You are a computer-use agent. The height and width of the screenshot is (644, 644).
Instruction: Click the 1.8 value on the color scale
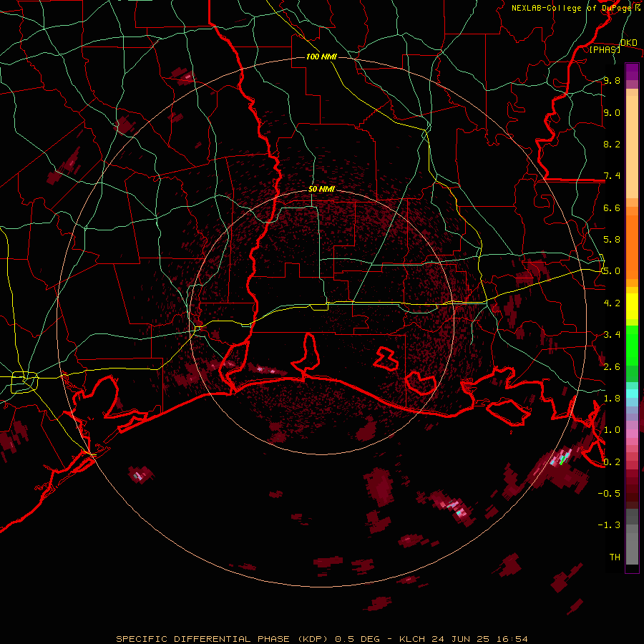[612, 399]
